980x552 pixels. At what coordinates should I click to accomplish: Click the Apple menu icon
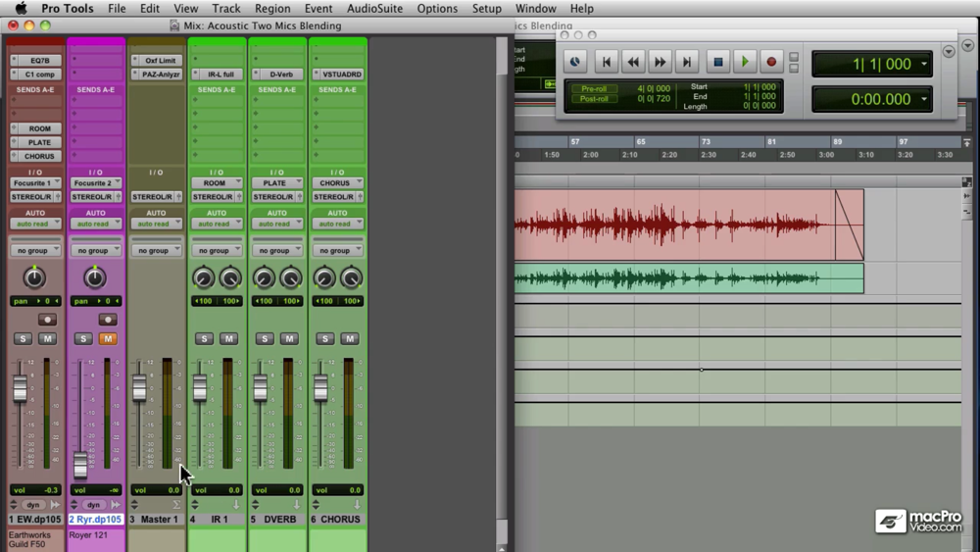[21, 8]
